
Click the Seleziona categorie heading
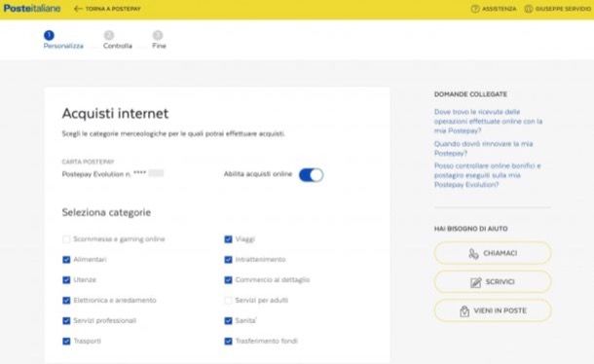[x=106, y=212]
